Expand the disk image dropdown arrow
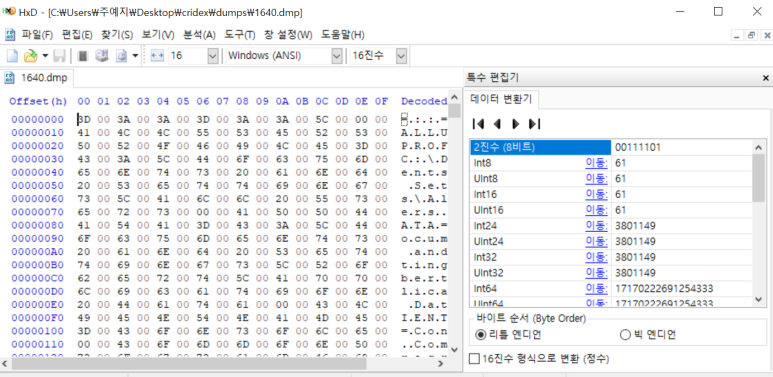Image resolution: width=773 pixels, height=377 pixels. point(135,56)
